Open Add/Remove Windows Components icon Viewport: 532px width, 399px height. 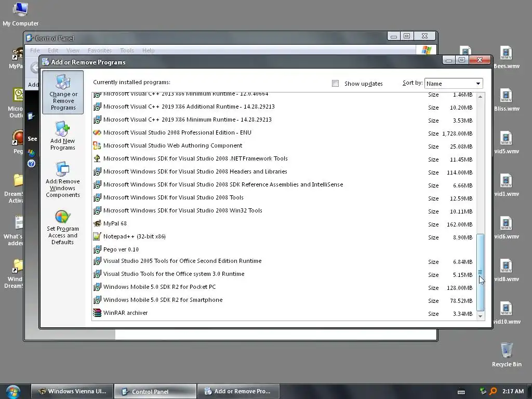pyautogui.click(x=63, y=179)
